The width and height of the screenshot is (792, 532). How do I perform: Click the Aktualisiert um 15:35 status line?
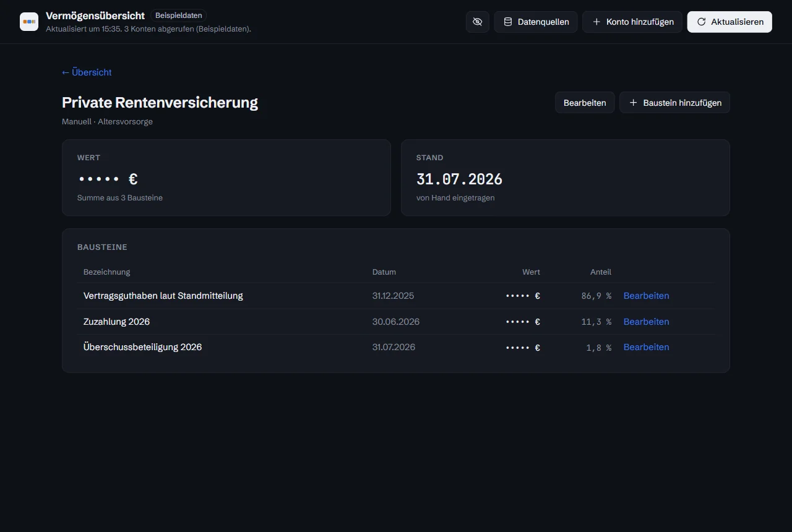pyautogui.click(x=148, y=28)
